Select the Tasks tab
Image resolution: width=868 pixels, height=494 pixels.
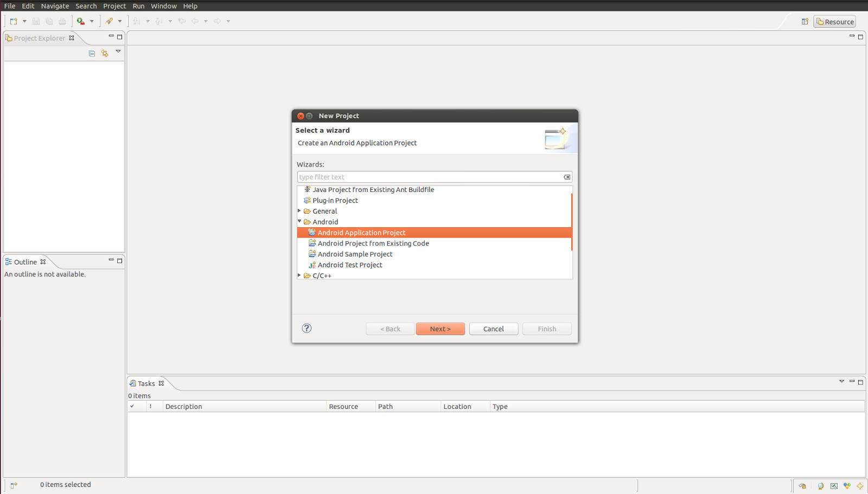145,383
